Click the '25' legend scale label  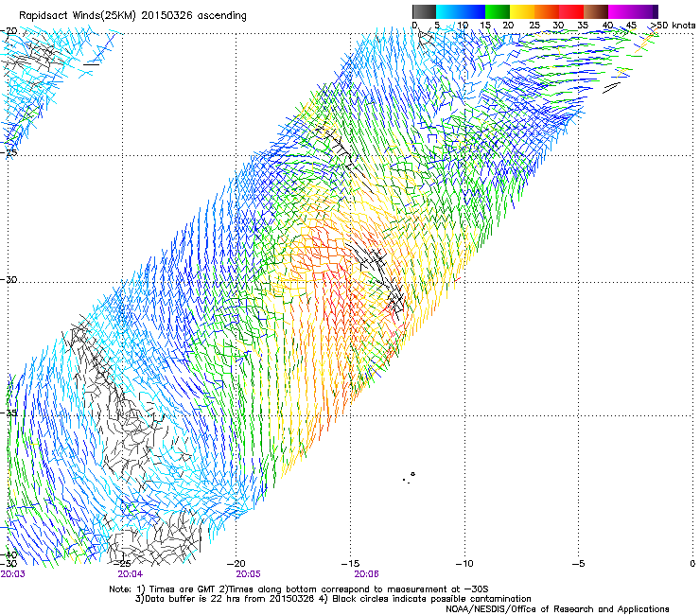point(534,26)
